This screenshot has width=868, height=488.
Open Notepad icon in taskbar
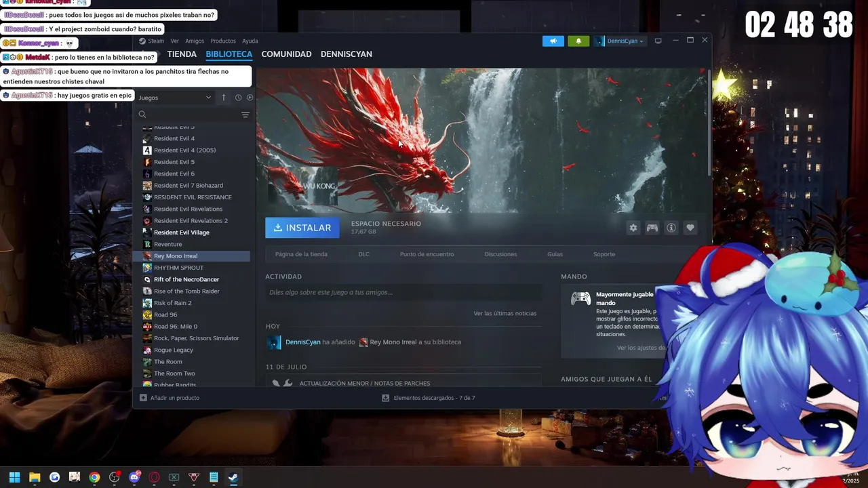point(214,477)
